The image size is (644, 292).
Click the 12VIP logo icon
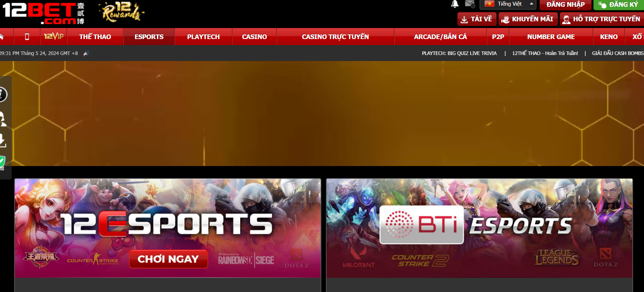pyautogui.click(x=53, y=37)
